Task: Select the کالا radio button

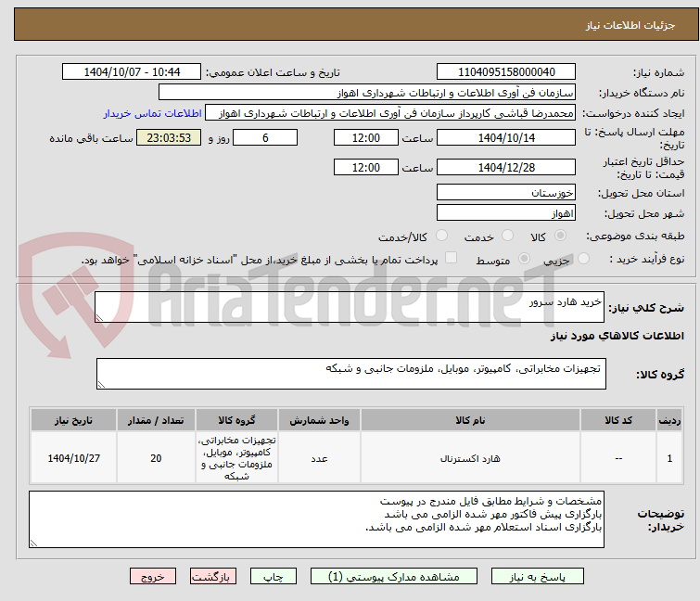Action: pyautogui.click(x=560, y=236)
